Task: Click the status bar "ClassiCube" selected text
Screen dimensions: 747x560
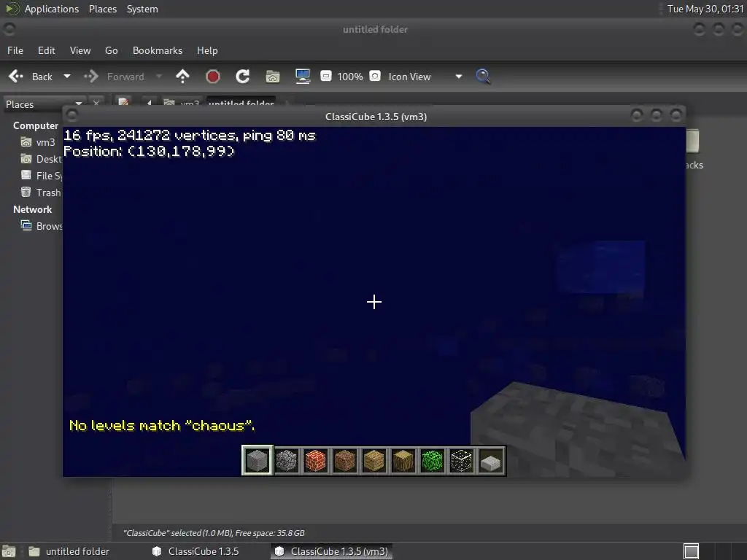Action: (214, 533)
